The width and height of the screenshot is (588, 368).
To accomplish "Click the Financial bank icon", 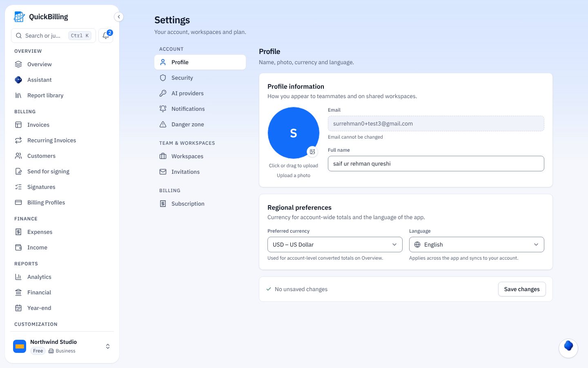I will (x=18, y=292).
